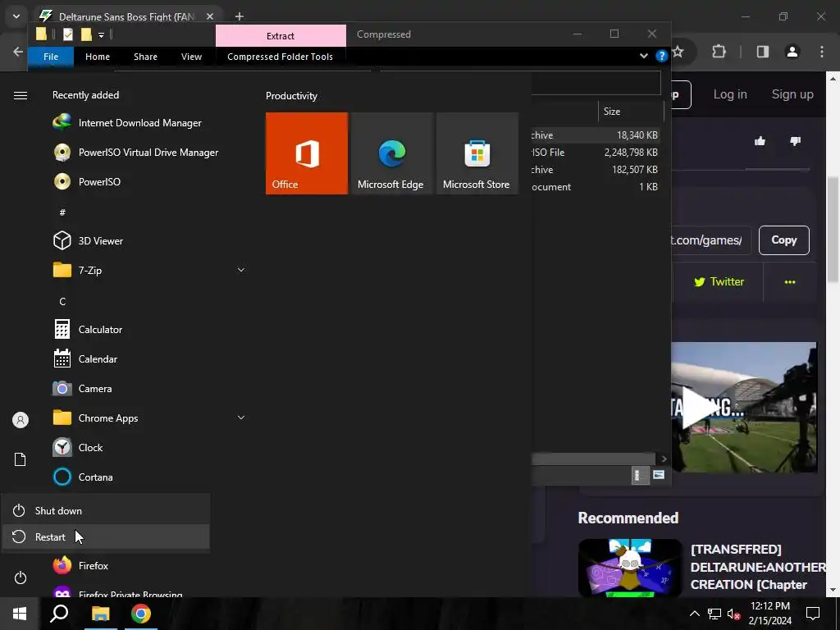
Task: Open the Microsoft Store tile
Action: [x=477, y=153]
